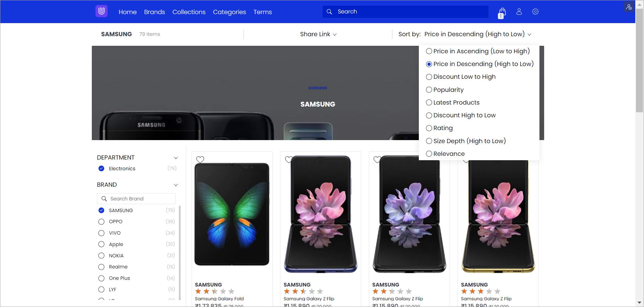The image size is (644, 307).
Task: Select the Popularity sort option
Action: tap(445, 90)
